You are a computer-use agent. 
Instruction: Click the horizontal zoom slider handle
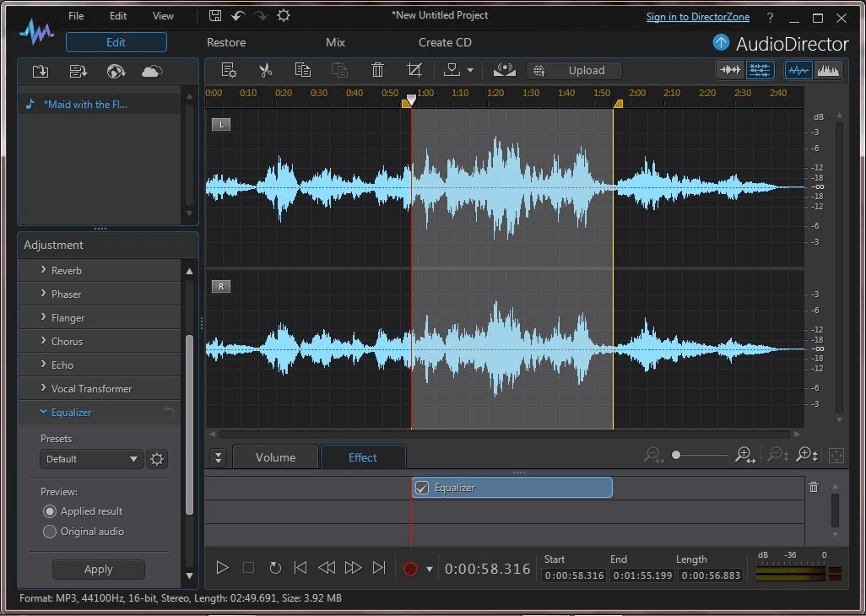point(676,456)
